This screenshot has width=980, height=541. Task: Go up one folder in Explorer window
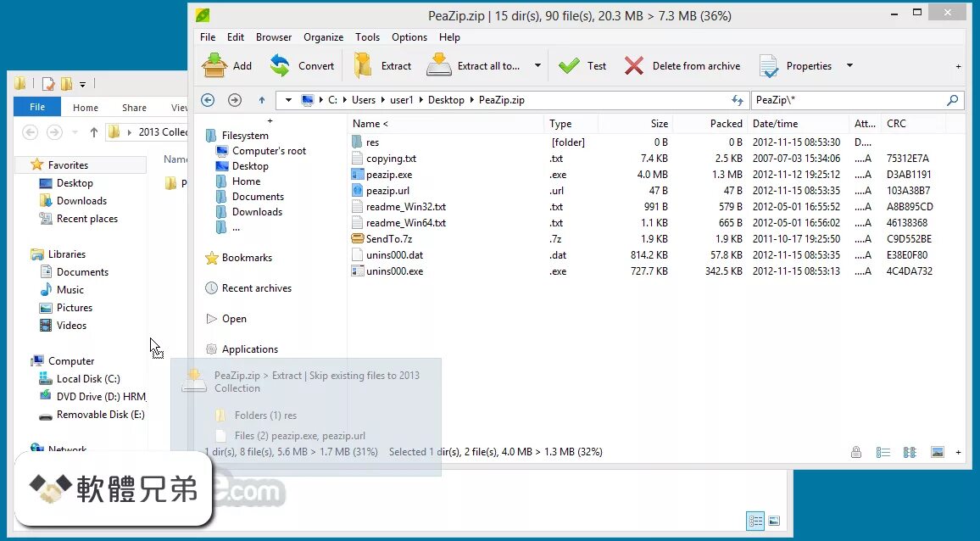(x=94, y=132)
